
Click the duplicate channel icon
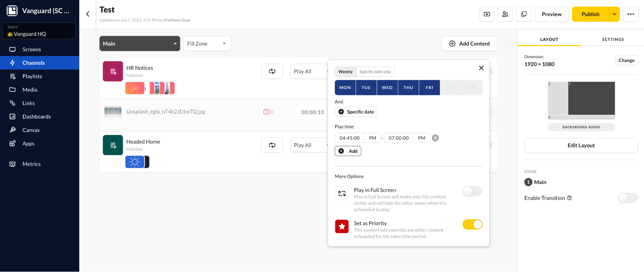click(524, 14)
